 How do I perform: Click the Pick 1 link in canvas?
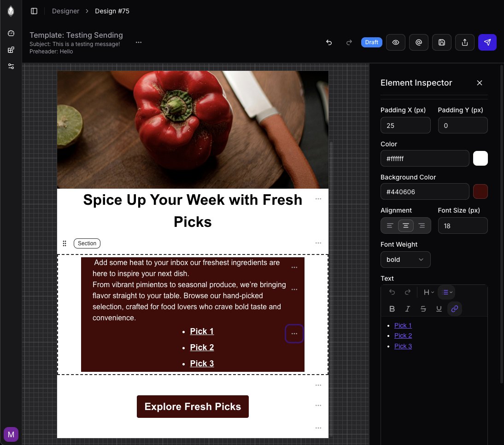[x=202, y=331]
